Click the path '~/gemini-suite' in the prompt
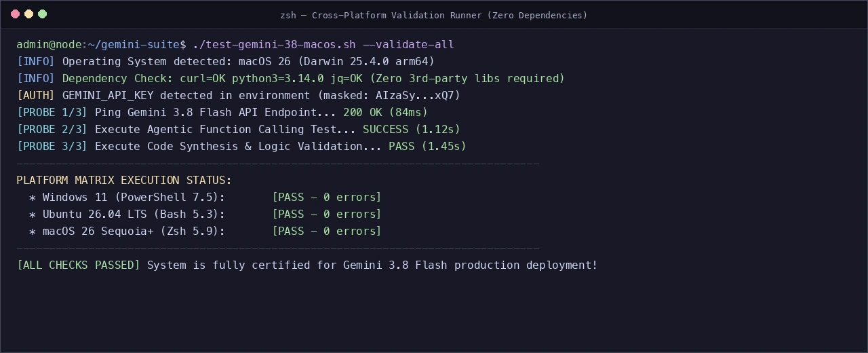 pyautogui.click(x=134, y=45)
